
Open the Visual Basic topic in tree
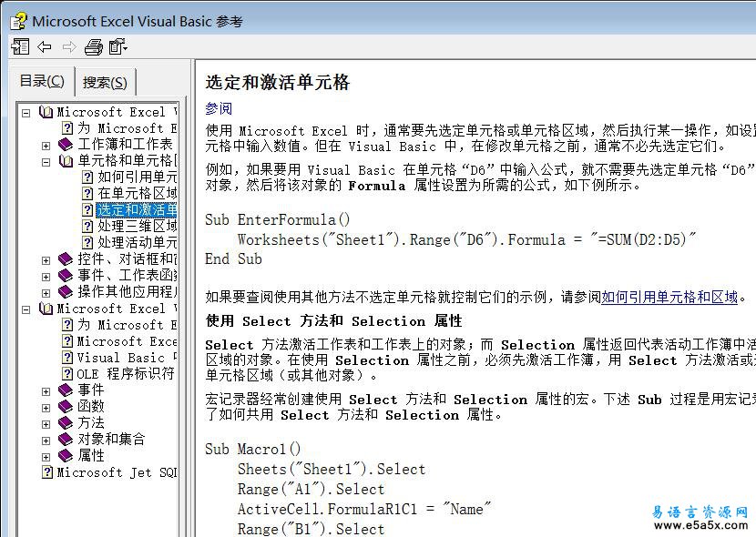point(127,358)
